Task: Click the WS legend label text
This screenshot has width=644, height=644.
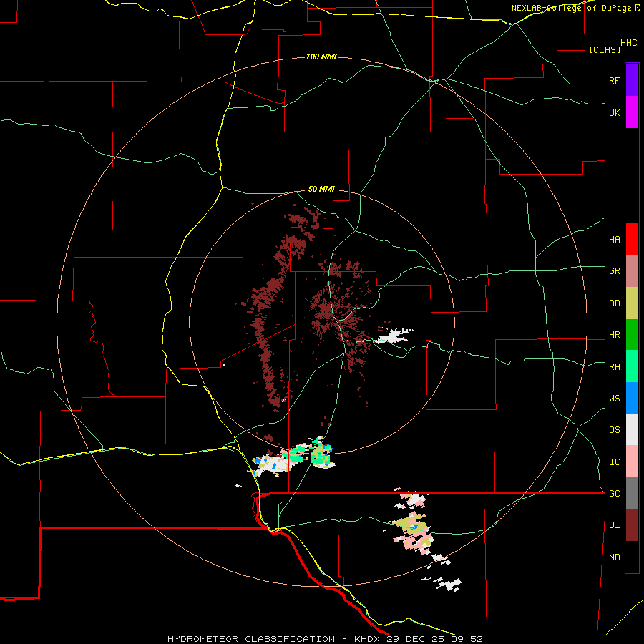Action: [x=614, y=399]
